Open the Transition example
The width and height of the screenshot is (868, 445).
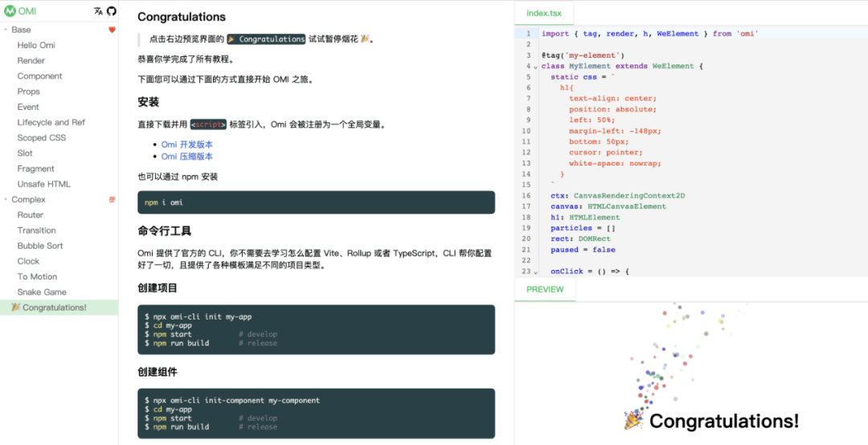coord(36,231)
